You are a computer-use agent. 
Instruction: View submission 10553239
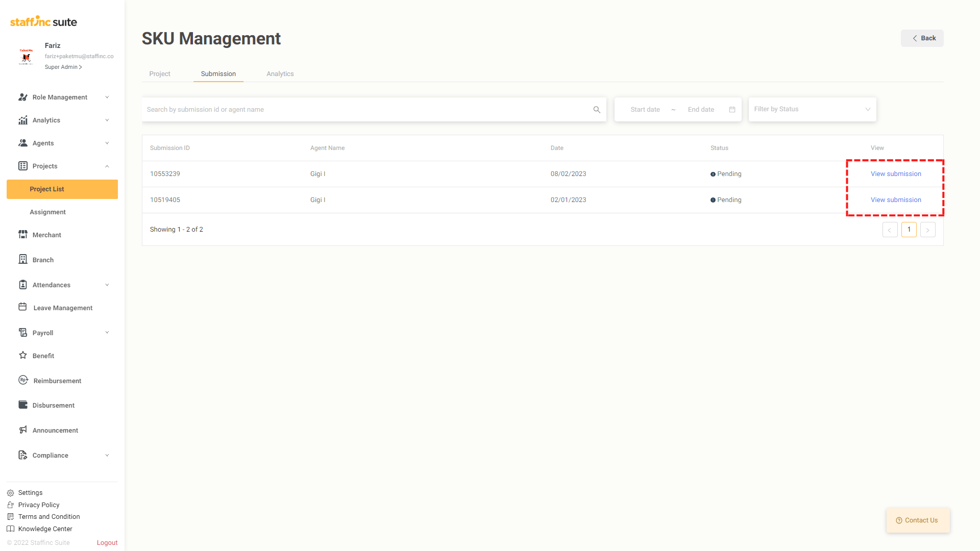click(x=896, y=174)
